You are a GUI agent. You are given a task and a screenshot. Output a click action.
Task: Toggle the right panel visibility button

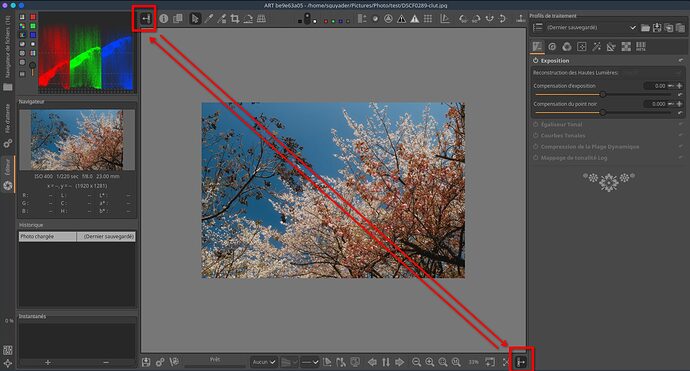click(x=521, y=362)
